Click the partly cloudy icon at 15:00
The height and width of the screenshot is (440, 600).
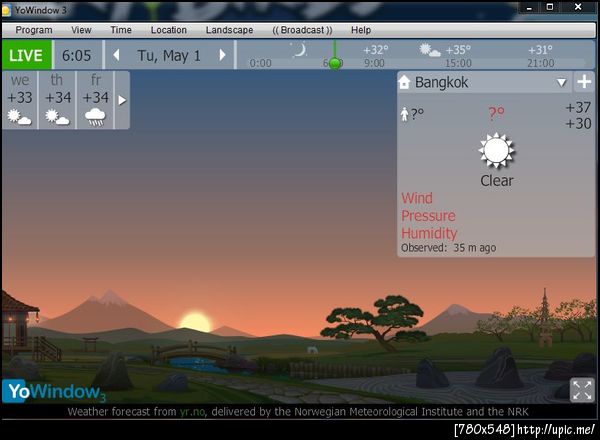tap(429, 50)
